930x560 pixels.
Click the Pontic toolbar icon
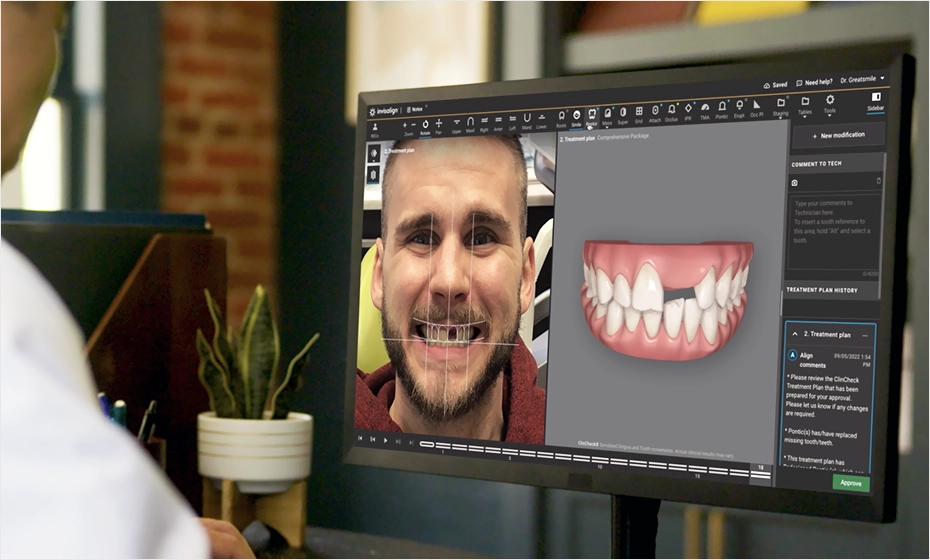[721, 109]
